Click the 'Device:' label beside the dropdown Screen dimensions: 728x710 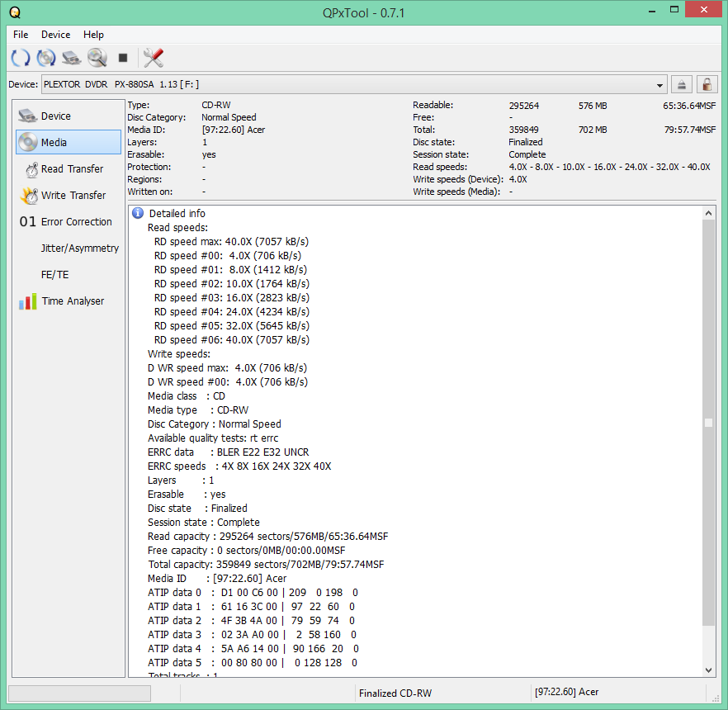coord(23,84)
